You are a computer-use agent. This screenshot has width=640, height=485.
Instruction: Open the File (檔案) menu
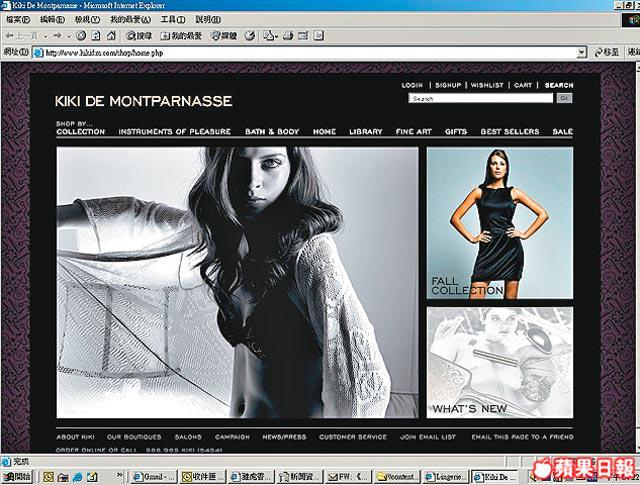pyautogui.click(x=18, y=19)
